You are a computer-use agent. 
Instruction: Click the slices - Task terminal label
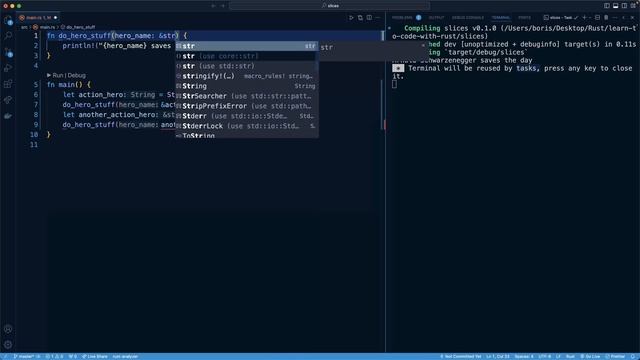coord(561,18)
